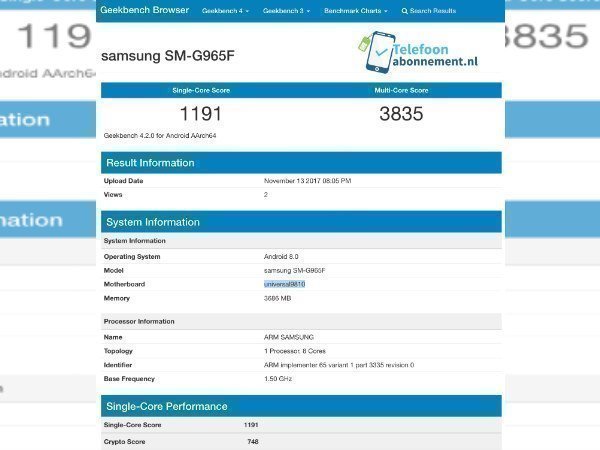The image size is (600, 450).
Task: Click the samsung SM-G965F model value
Action: point(294,271)
